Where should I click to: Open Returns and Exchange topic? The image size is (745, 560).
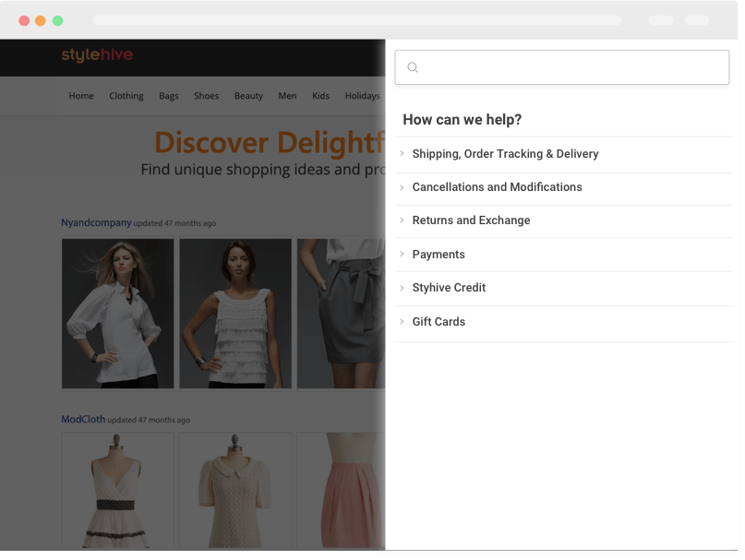pyautogui.click(x=471, y=220)
